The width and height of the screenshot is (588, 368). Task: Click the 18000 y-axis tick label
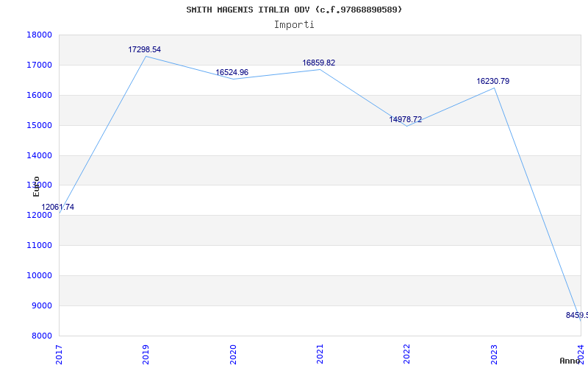39,35
